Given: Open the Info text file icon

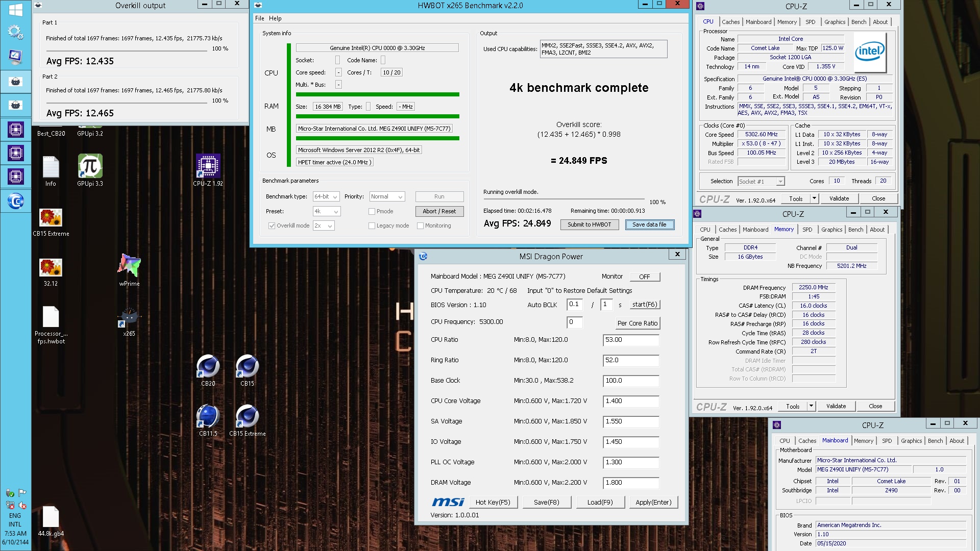Looking at the screenshot, I should pyautogui.click(x=51, y=170).
